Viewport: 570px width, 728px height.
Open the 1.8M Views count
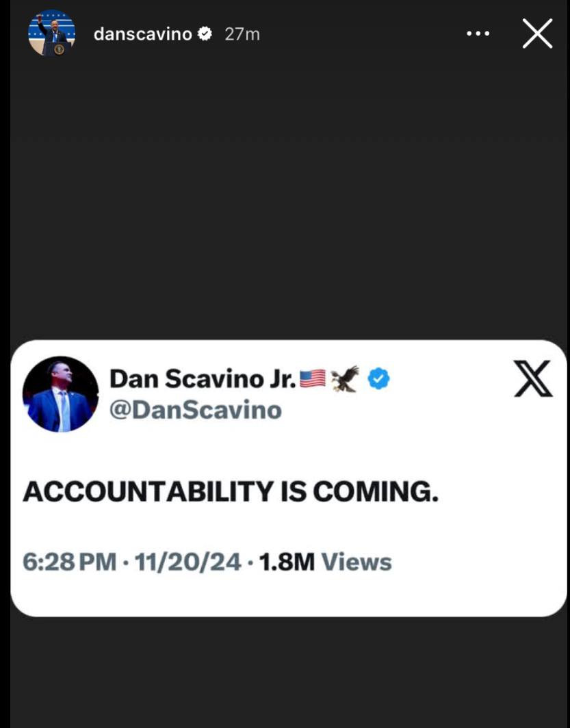pos(326,562)
